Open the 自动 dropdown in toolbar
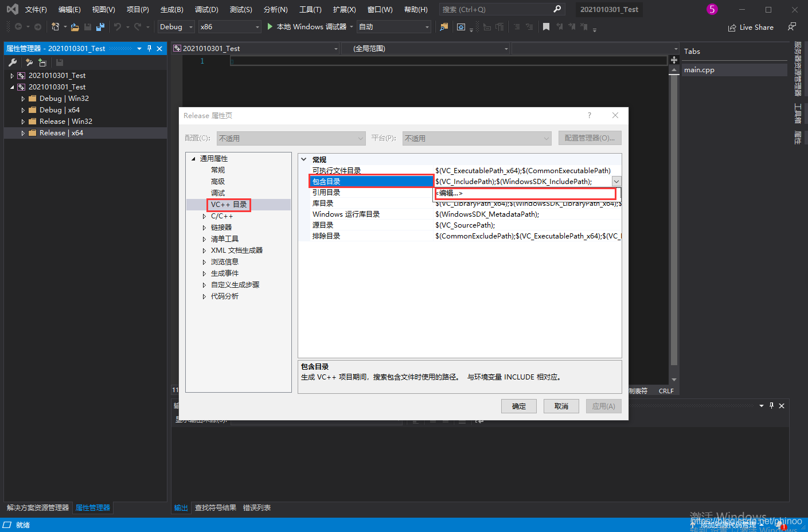This screenshot has width=808, height=532. [393, 27]
